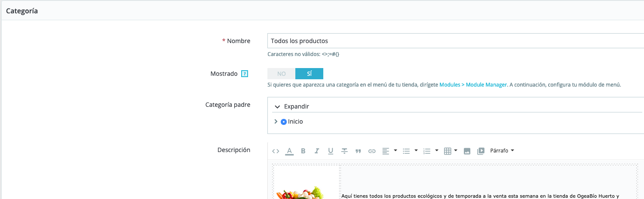644x199 pixels.
Task: Set Mostrado toggle to NO
Action: 281,74
